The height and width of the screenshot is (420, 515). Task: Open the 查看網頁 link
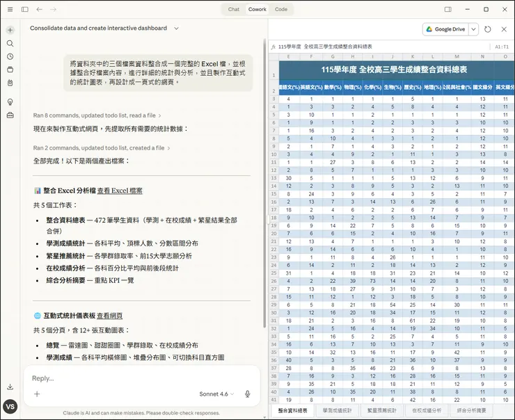[x=110, y=316]
